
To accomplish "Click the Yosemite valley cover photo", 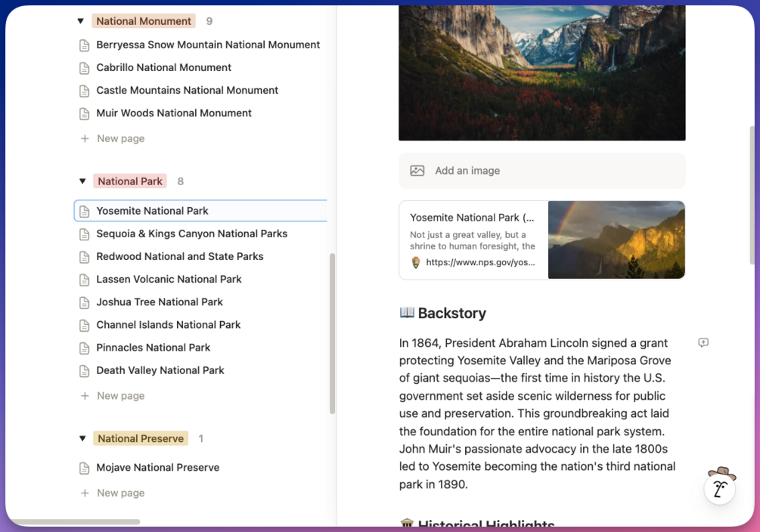I will pyautogui.click(x=542, y=73).
